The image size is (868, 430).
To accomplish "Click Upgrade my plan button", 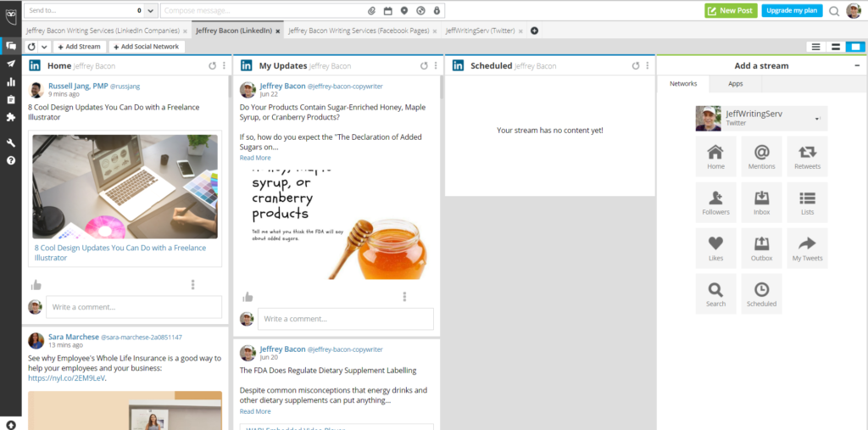I will click(793, 10).
